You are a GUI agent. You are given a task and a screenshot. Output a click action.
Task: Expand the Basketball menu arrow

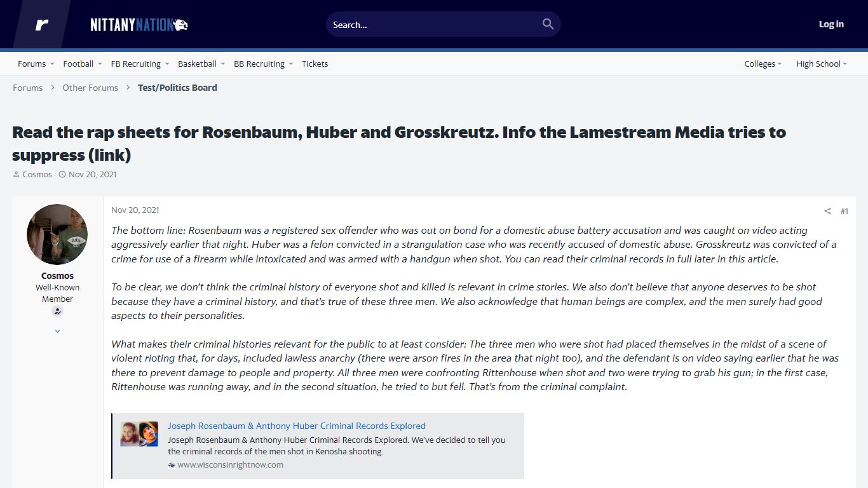tap(223, 64)
